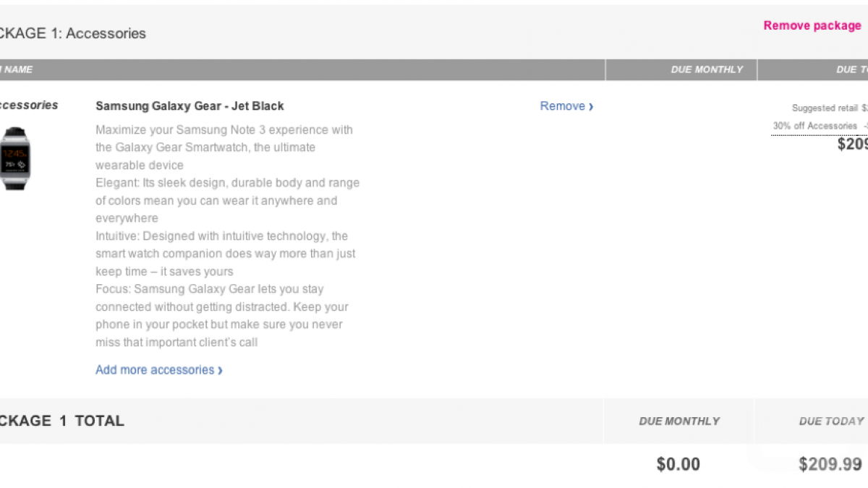Open the Add more accessories link
The height and width of the screenshot is (488, 868).
point(155,370)
